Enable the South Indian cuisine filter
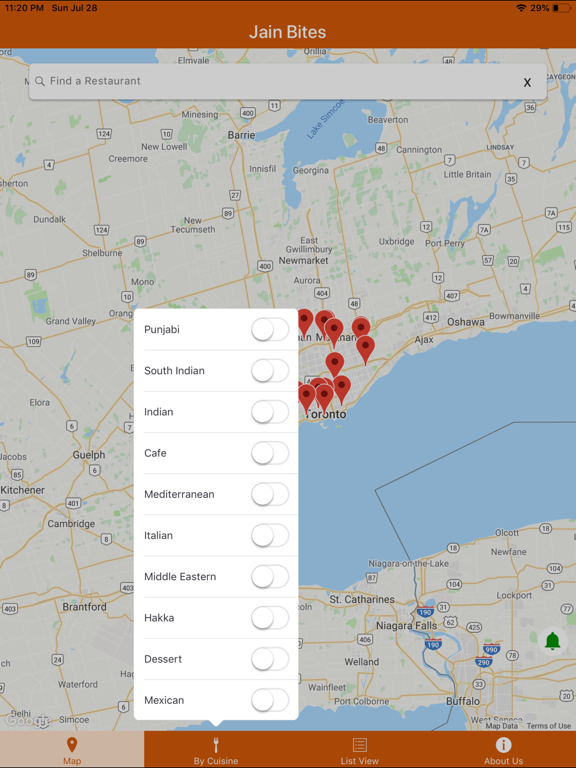 click(270, 371)
